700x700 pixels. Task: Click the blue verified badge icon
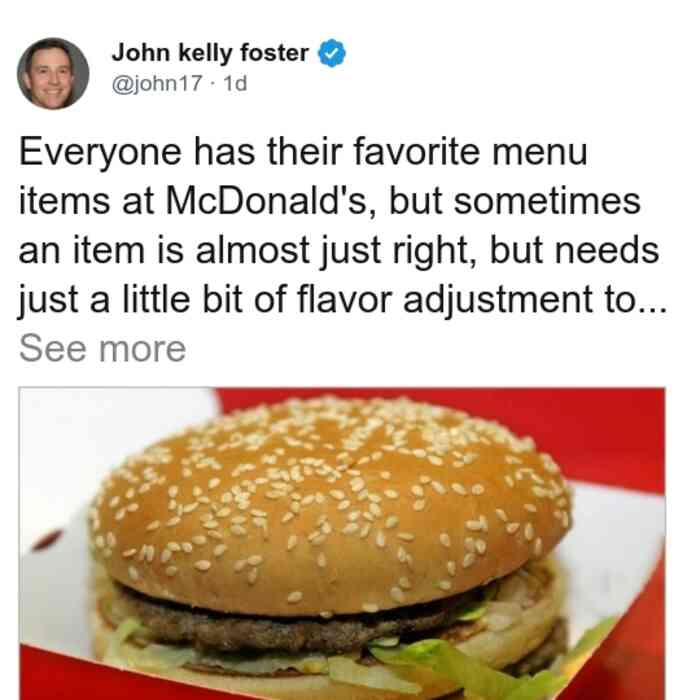pos(331,53)
